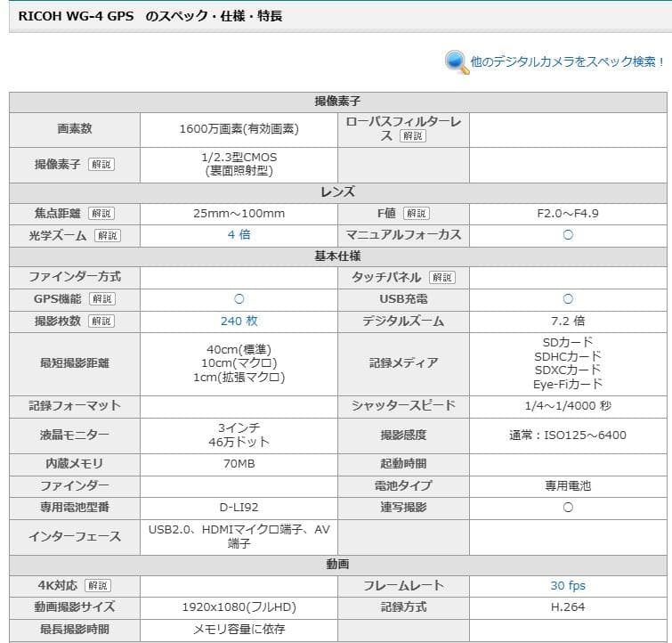Select the H.264 recording format value

[x=568, y=607]
